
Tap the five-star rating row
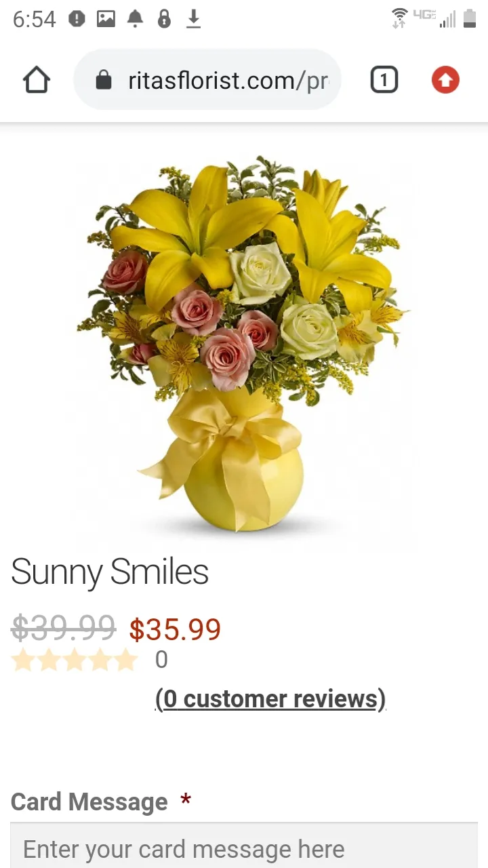pyautogui.click(x=75, y=660)
